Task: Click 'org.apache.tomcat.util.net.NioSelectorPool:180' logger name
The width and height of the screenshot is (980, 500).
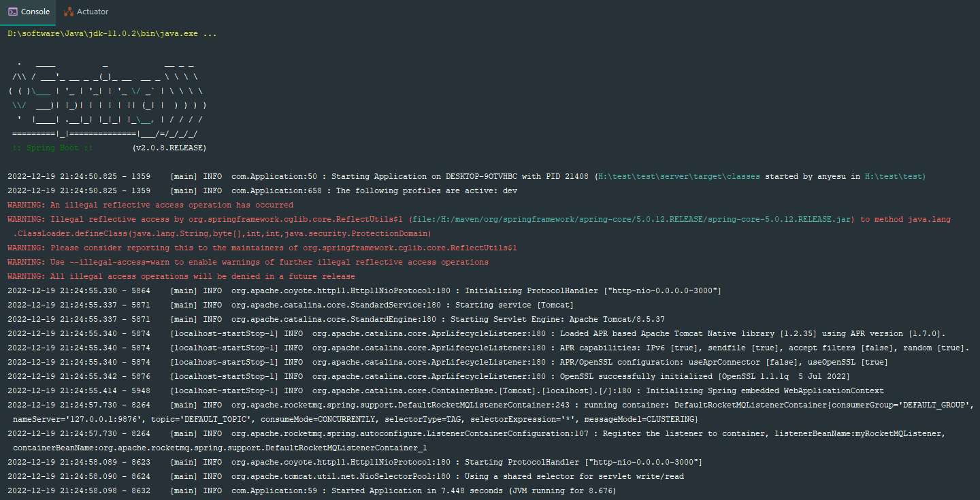Action: click(341, 476)
